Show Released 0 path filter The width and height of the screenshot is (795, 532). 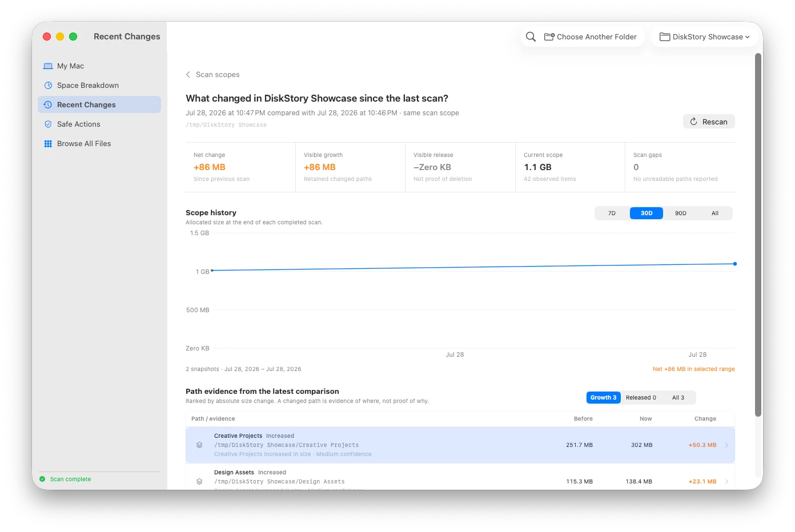click(x=641, y=398)
